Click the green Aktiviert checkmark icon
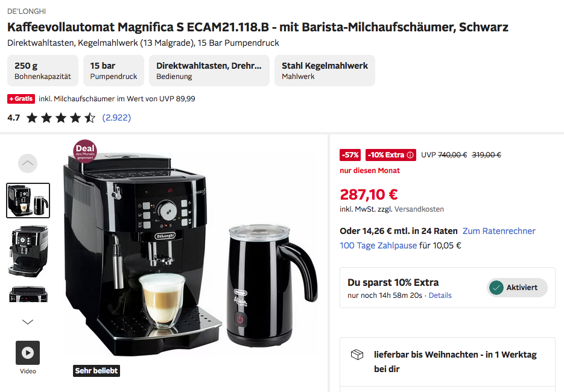Image resolution: width=564 pixels, height=392 pixels. [496, 287]
